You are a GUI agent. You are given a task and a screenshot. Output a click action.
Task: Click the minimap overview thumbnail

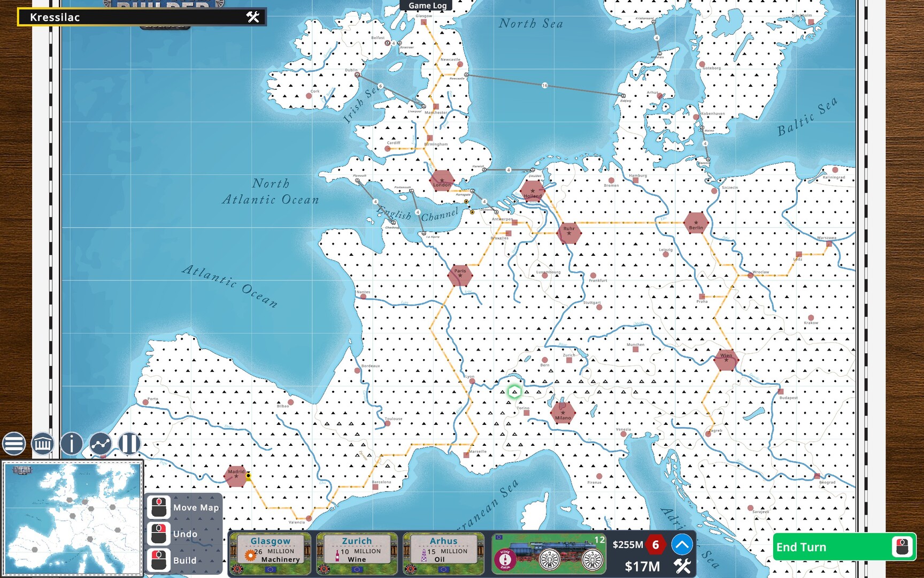tap(73, 515)
